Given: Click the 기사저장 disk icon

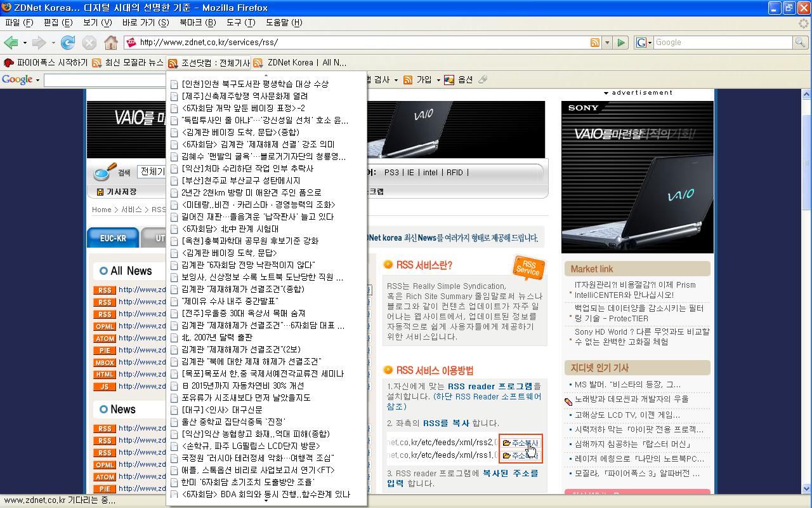Looking at the screenshot, I should [100, 191].
